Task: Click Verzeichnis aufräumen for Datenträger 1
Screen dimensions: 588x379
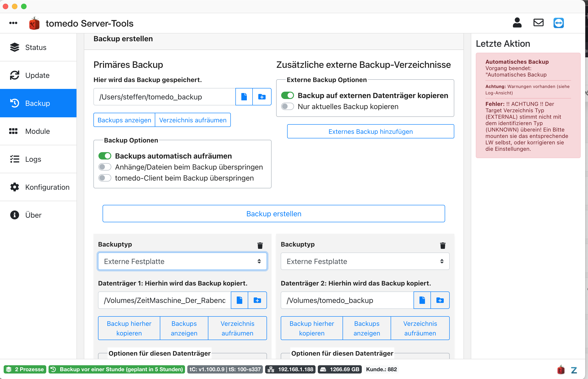Action: (x=237, y=328)
